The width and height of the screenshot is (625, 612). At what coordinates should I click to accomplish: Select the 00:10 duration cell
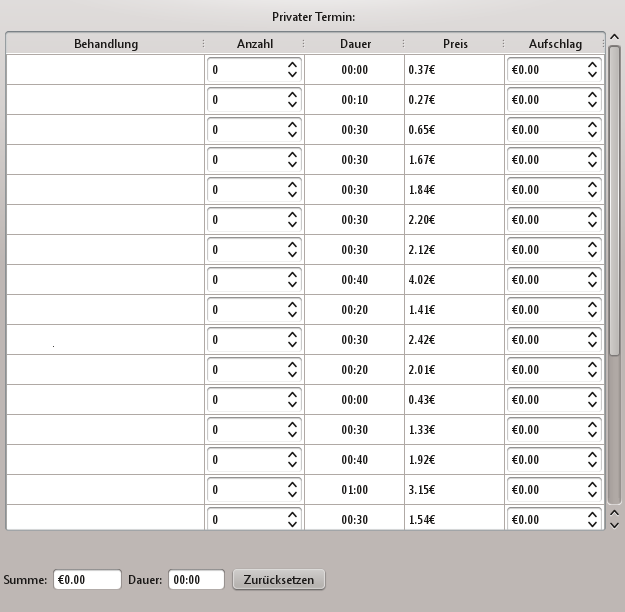click(354, 100)
